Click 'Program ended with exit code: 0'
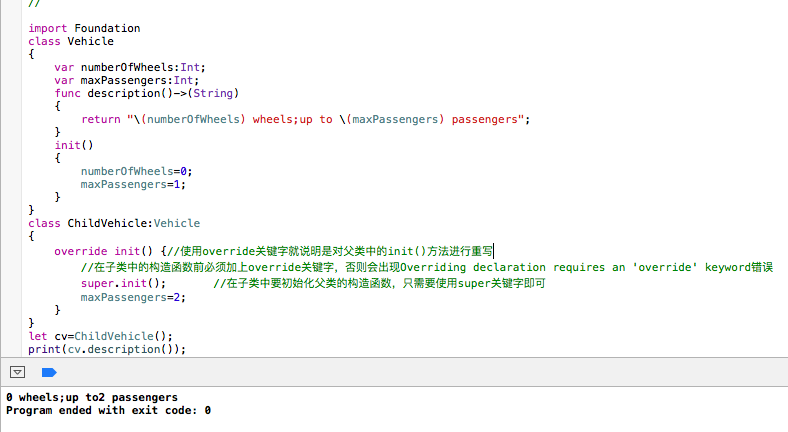 [109, 410]
